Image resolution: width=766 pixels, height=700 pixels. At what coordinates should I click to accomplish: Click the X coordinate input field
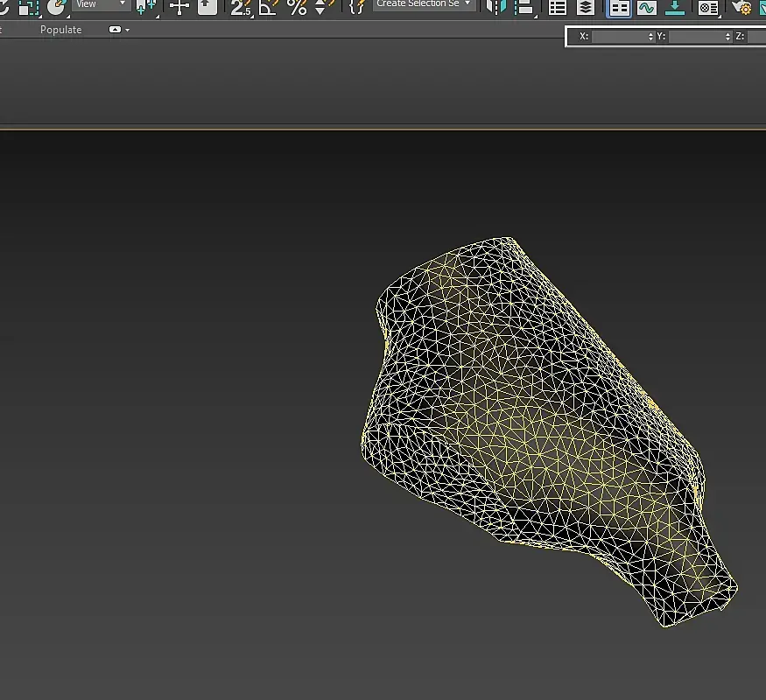[x=619, y=36]
